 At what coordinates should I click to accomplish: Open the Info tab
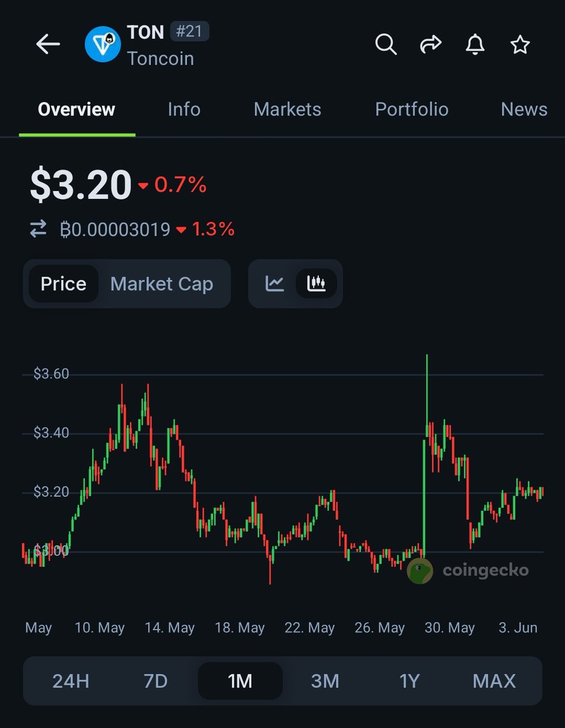click(184, 109)
